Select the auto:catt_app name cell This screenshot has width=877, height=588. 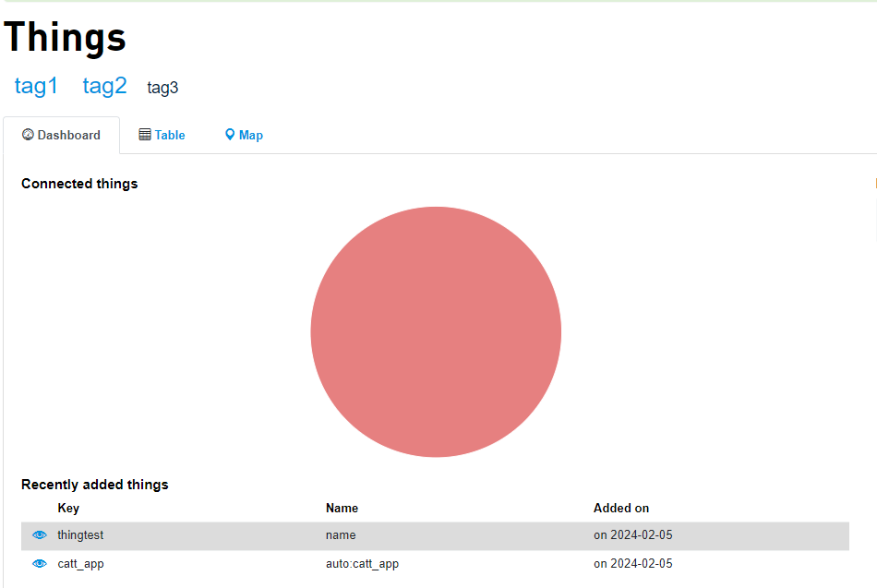362,564
